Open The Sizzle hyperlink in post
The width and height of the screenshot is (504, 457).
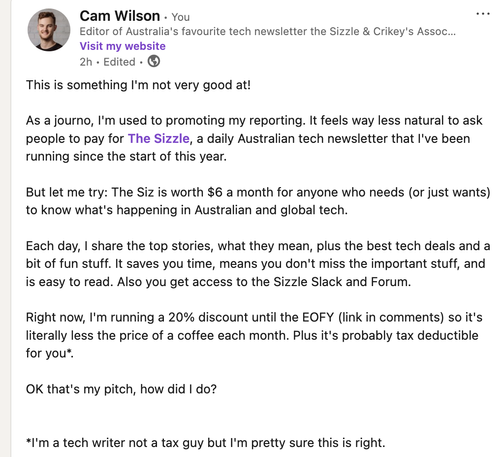159,138
